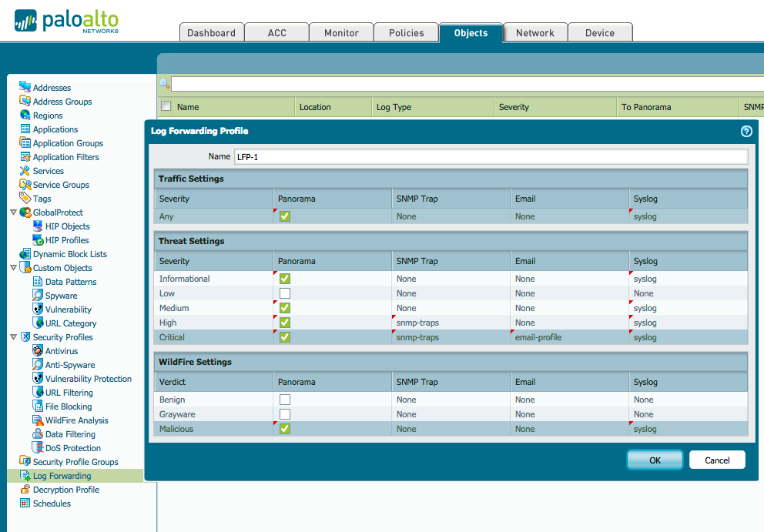Image resolution: width=764 pixels, height=532 pixels.
Task: Collapse the Custom Objects tree
Action: [13, 267]
